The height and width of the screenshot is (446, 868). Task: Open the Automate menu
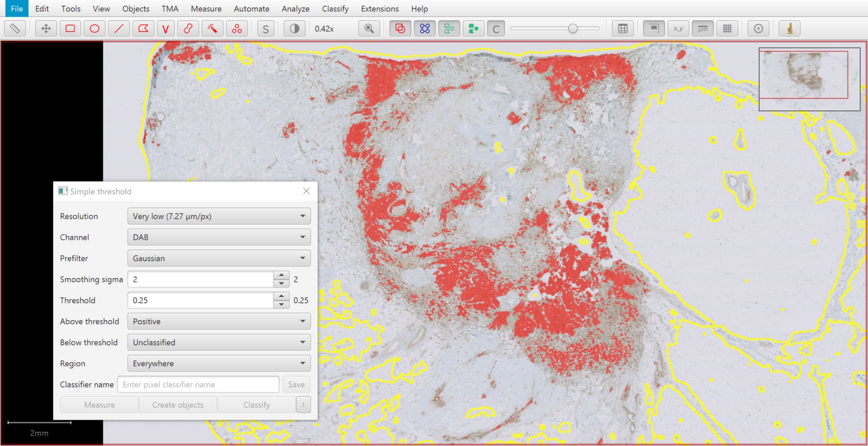click(251, 9)
